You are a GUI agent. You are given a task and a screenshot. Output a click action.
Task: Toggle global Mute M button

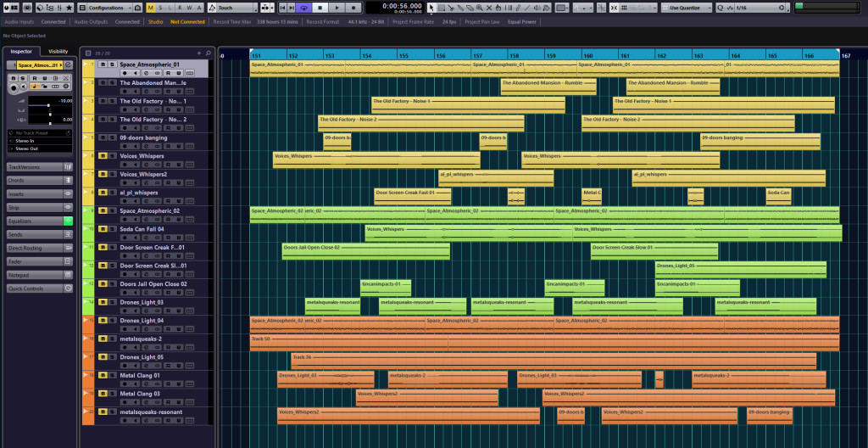(151, 8)
